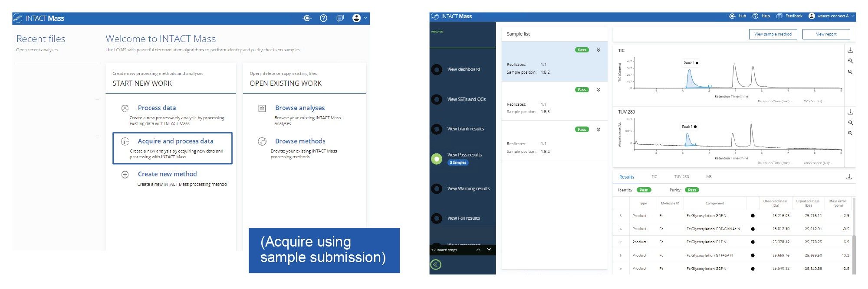The width and height of the screenshot is (868, 289).
Task: Click the 3 Samples badge
Action: coord(458,163)
